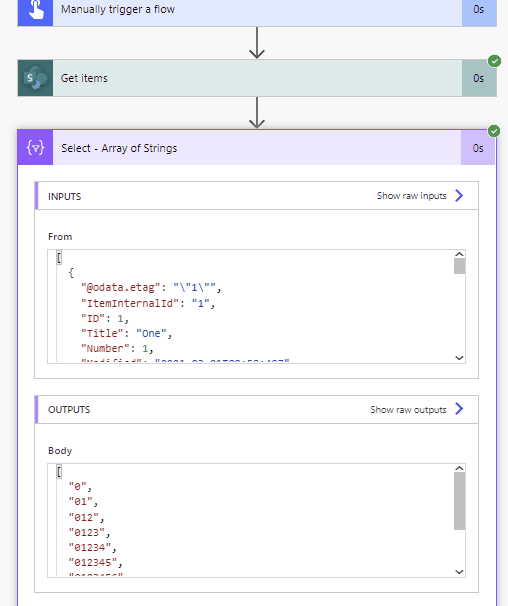Click scroll down arrow in From box
The image size is (508, 606).
click(459, 358)
